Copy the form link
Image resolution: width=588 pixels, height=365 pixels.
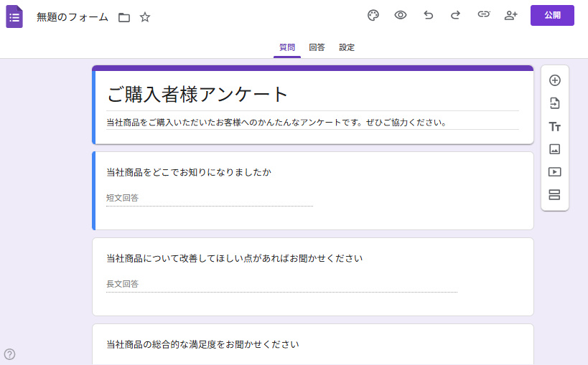[x=484, y=15]
